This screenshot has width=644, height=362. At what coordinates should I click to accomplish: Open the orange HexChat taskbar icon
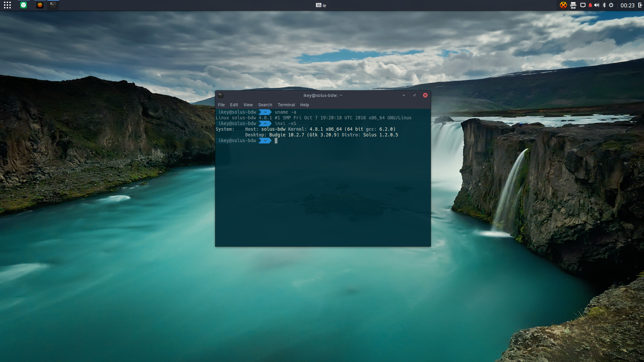click(x=40, y=5)
